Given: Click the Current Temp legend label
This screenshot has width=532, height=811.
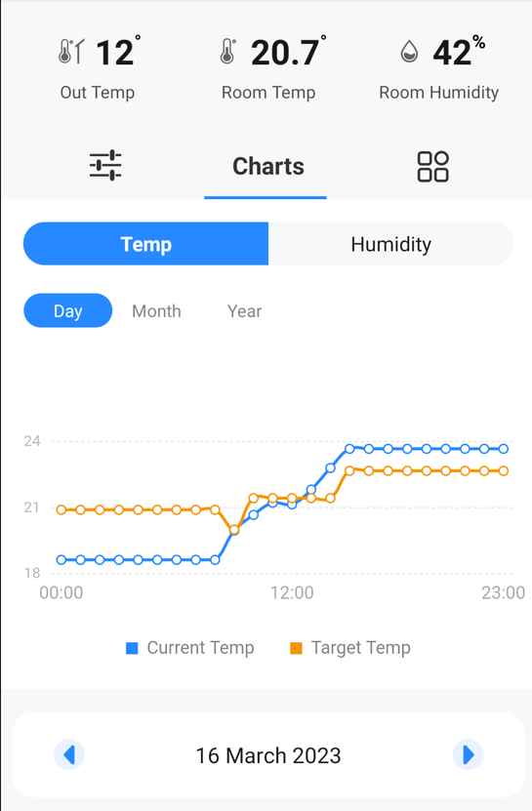Looking at the screenshot, I should coord(200,648).
